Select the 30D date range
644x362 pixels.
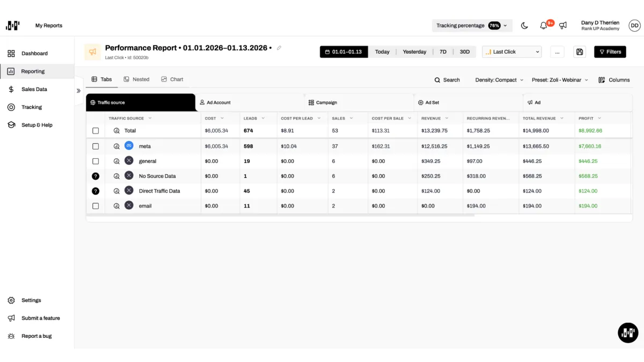coord(464,51)
